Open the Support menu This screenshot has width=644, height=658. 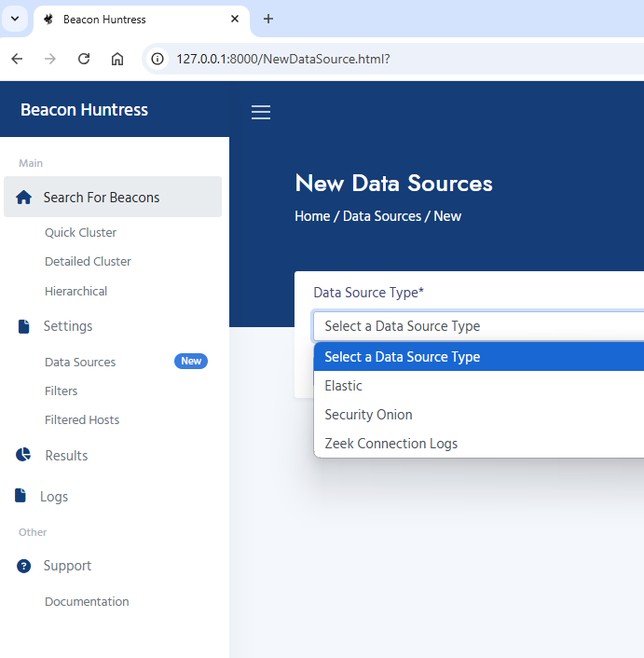point(67,566)
